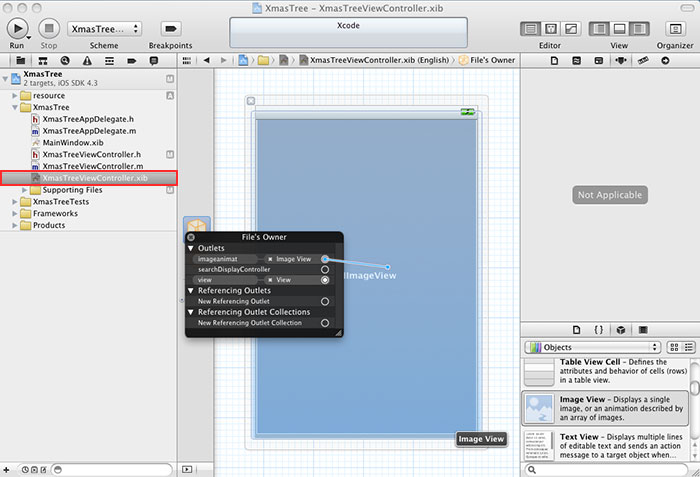
Task: Toggle the Debug area view button
Action: (x=619, y=29)
